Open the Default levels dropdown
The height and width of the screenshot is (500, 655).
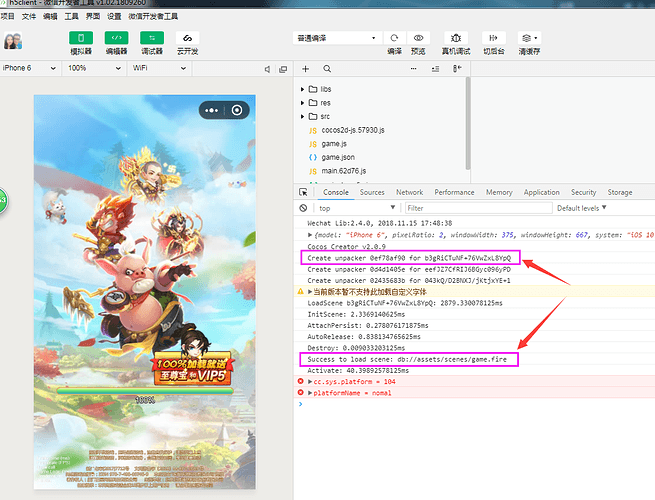tap(581, 208)
